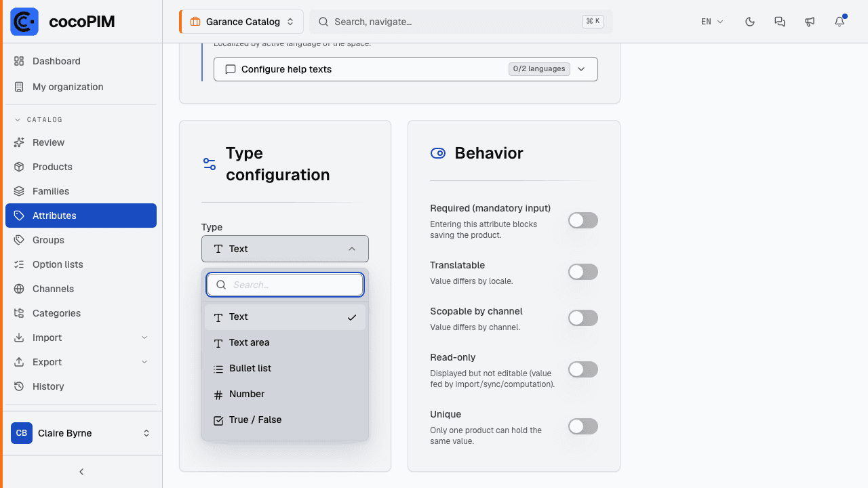Click the help texts chevron arrow
This screenshot has height=488, width=868.
coord(581,69)
